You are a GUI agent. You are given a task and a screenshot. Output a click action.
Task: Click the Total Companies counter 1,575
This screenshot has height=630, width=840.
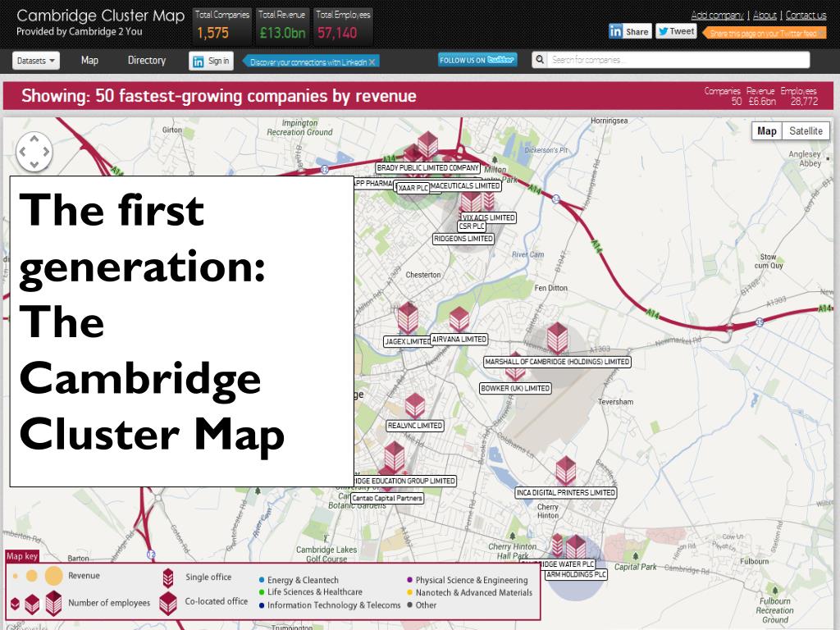(x=212, y=33)
